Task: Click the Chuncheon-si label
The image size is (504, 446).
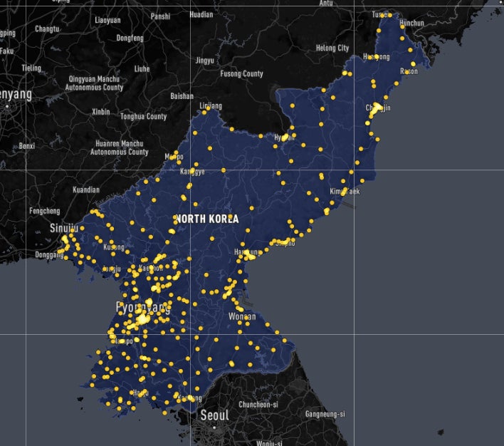Action: (x=258, y=405)
